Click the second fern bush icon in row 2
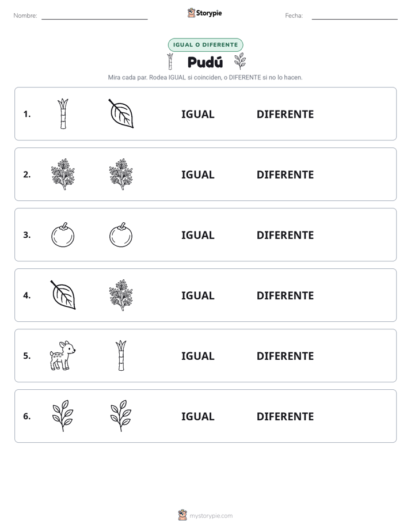The width and height of the screenshot is (411, 532). point(121,174)
